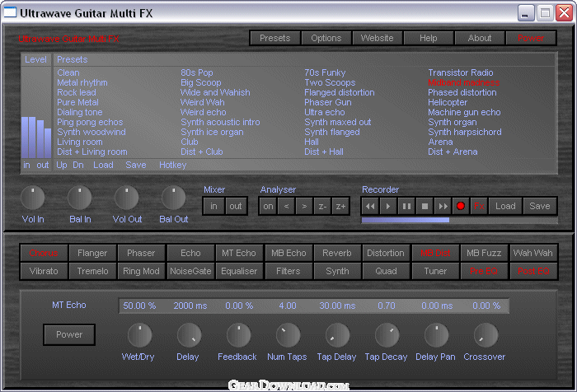Image resolution: width=577 pixels, height=392 pixels.
Task: Select the MB Fuzz effect
Action: point(484,253)
